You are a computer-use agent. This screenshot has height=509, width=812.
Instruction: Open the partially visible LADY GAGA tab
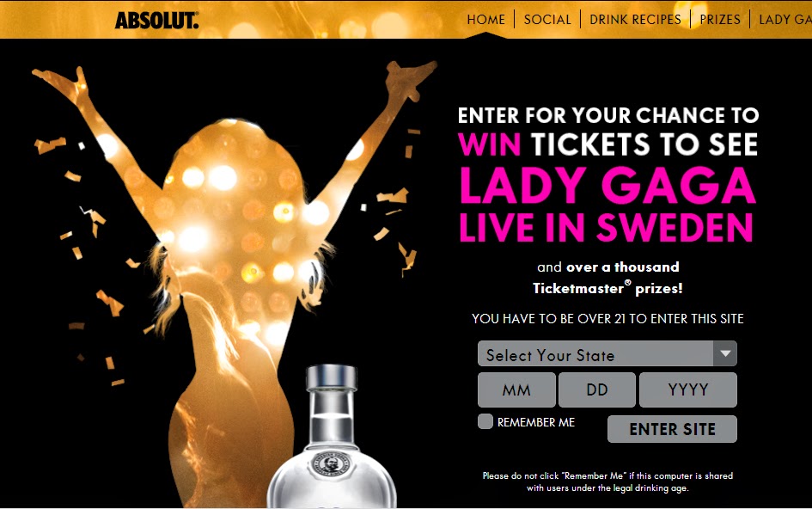[x=785, y=20]
